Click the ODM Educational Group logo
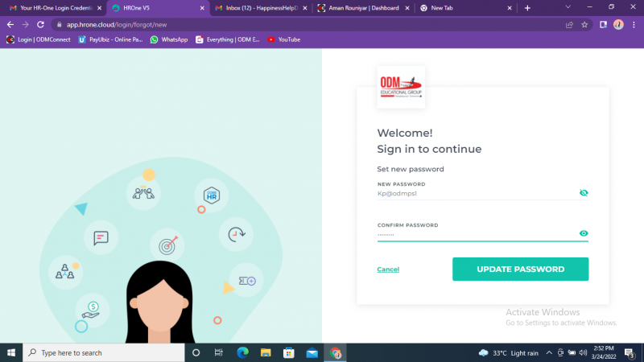This screenshot has height=362, width=644. [x=401, y=87]
